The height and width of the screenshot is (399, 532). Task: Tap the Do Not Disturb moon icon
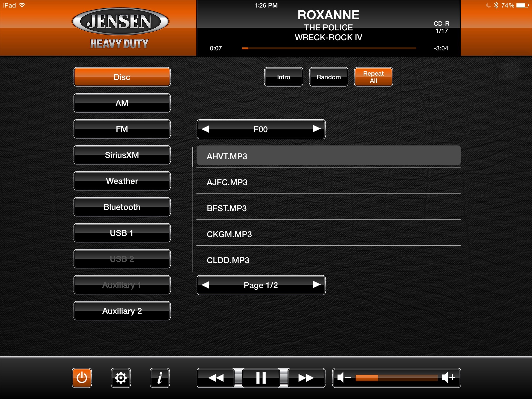tap(488, 5)
